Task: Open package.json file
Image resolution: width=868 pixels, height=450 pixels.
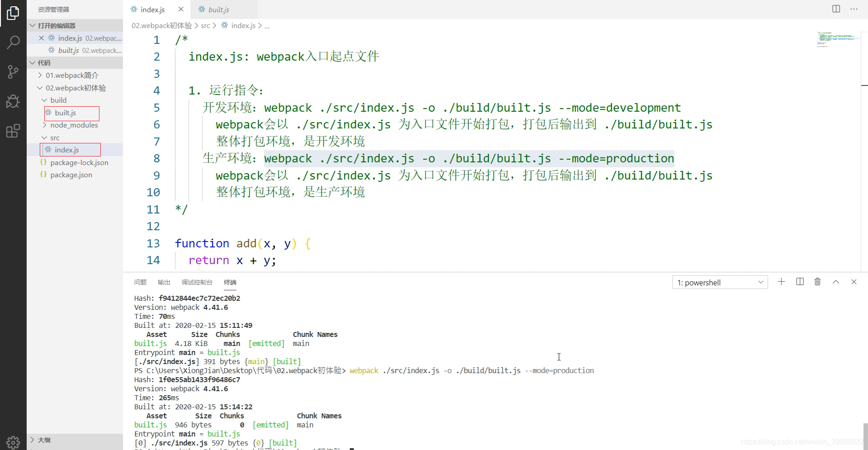Action: pyautogui.click(x=75, y=175)
